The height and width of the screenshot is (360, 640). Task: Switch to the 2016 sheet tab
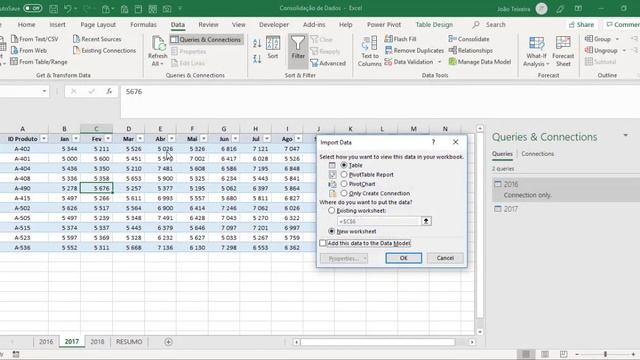46,342
